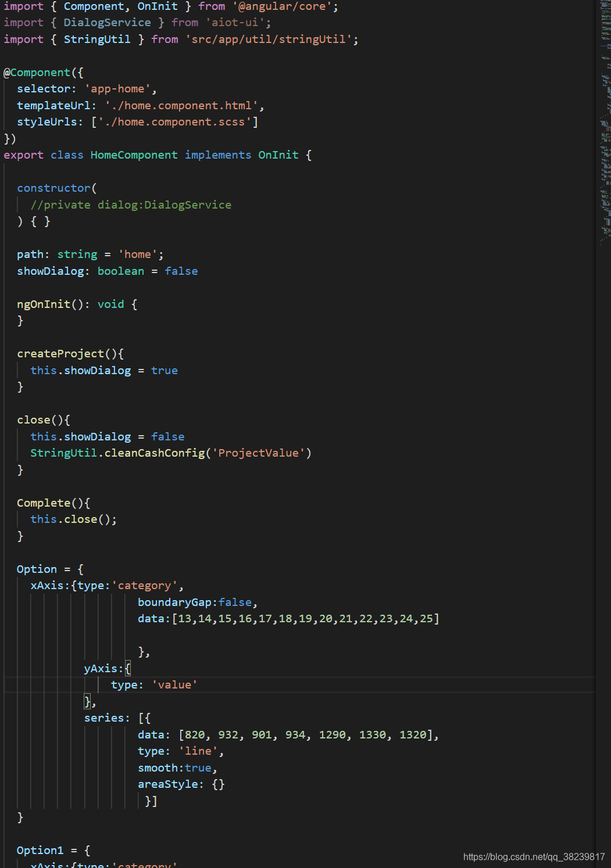Click type: 'value' in yAxis
This screenshot has width=611, height=868.
(154, 685)
